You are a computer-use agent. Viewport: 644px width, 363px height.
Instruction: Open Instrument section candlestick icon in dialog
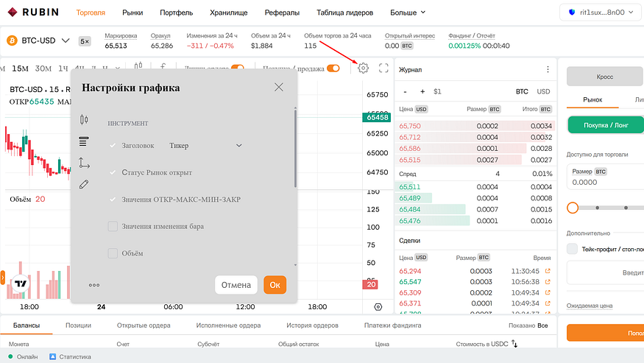84,119
